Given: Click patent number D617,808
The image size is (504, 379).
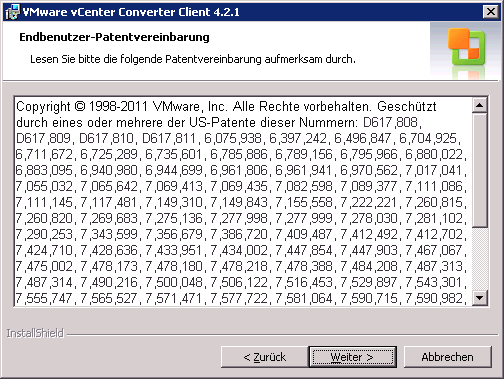Looking at the screenshot, I should point(390,122).
